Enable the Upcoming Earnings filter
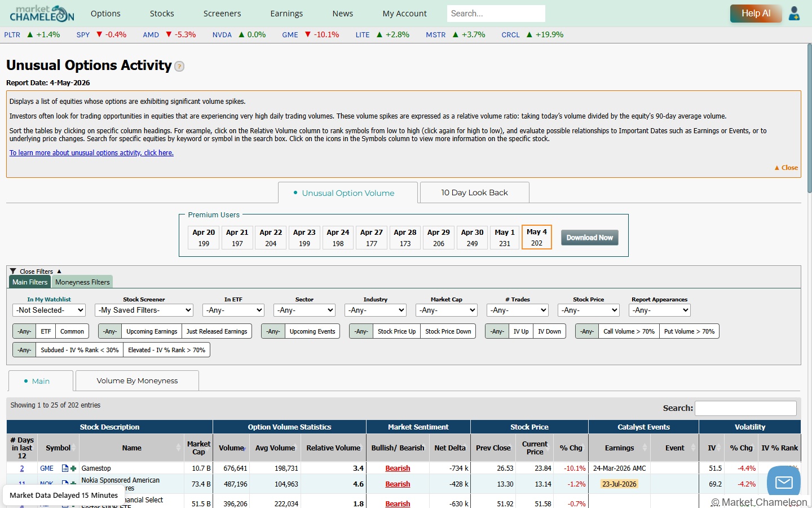The height and width of the screenshot is (508, 812). coord(152,331)
